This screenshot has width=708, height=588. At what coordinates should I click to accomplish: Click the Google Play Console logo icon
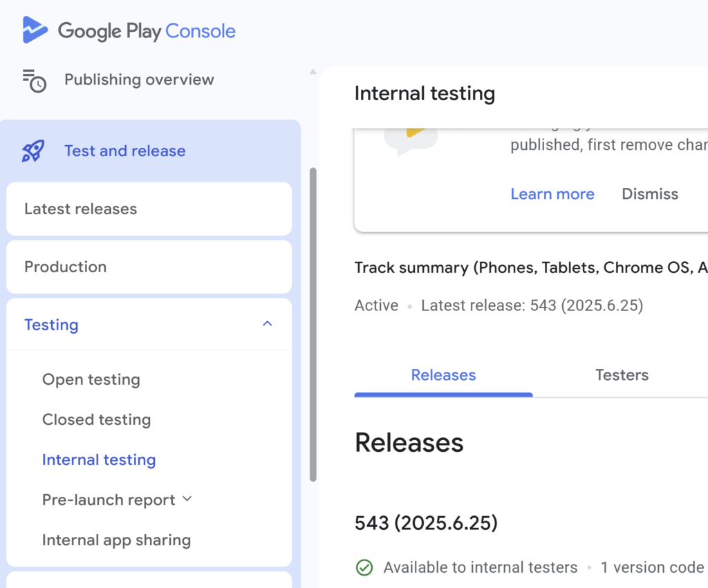[x=35, y=30]
